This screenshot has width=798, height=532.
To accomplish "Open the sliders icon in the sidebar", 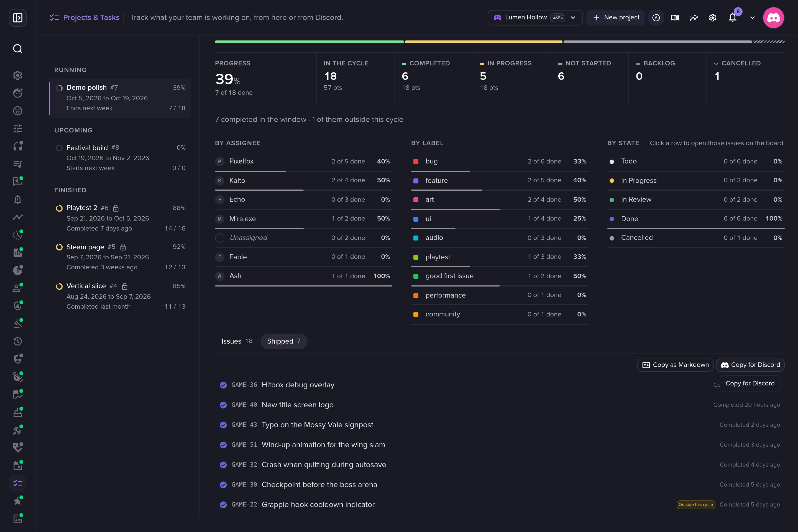I will pos(18,129).
